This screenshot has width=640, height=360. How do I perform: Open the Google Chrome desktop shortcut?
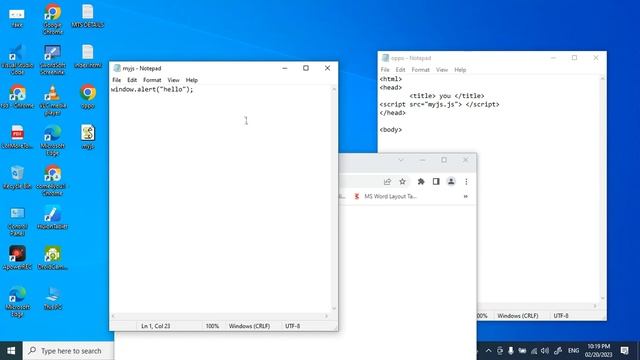(x=53, y=19)
